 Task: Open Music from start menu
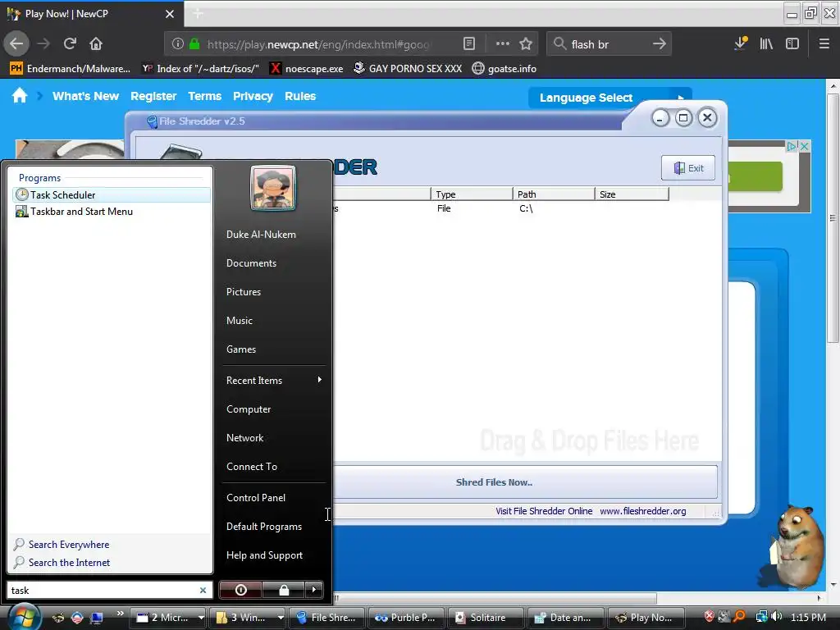point(240,321)
